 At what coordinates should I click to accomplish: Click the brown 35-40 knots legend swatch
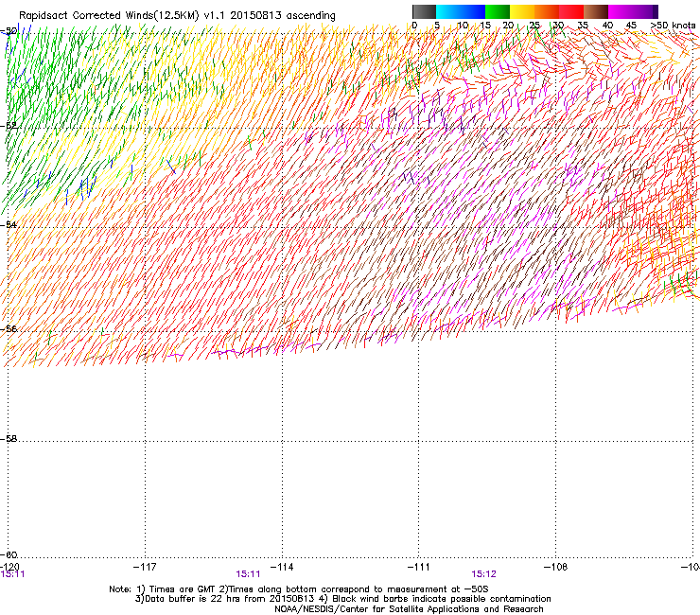pyautogui.click(x=596, y=11)
